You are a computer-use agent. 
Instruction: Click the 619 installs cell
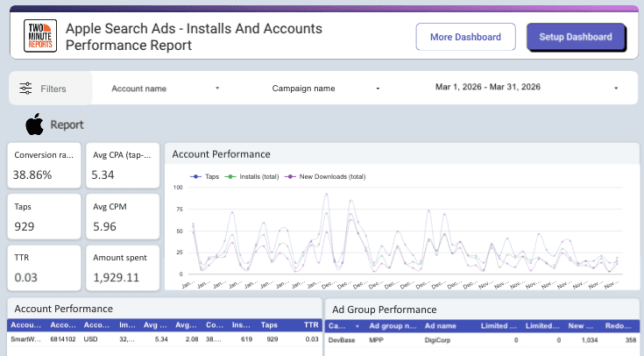pos(246,339)
